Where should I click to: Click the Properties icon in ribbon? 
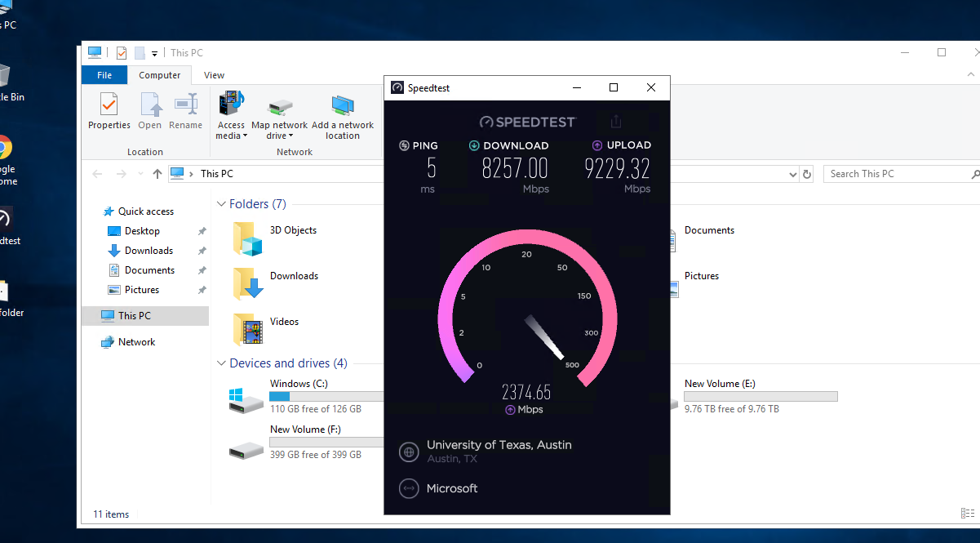pyautogui.click(x=109, y=111)
